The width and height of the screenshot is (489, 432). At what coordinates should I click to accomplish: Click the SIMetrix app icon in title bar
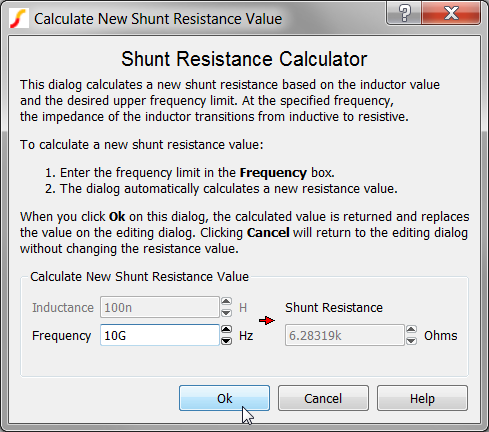[x=19, y=19]
